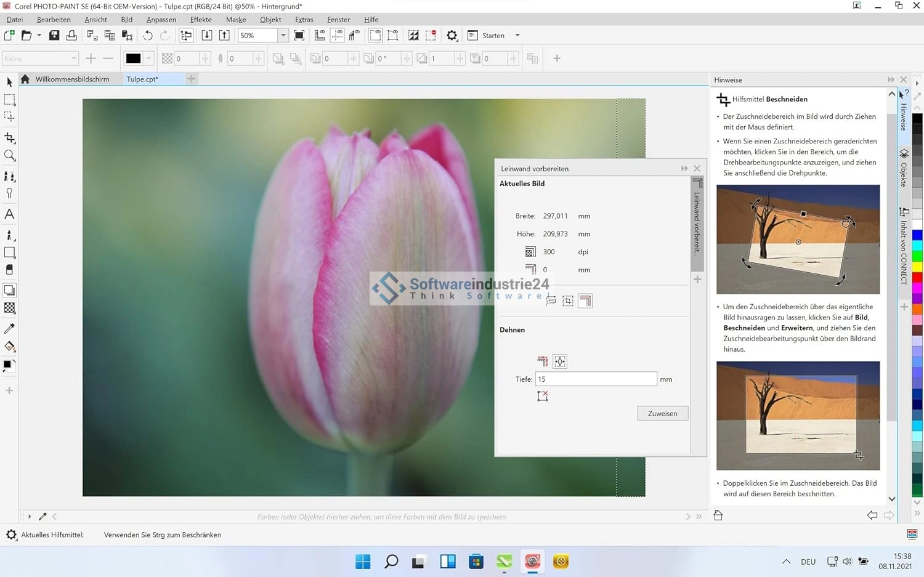The image size is (924, 577).
Task: Open the black color fill dropdown arrow
Action: pyautogui.click(x=148, y=59)
